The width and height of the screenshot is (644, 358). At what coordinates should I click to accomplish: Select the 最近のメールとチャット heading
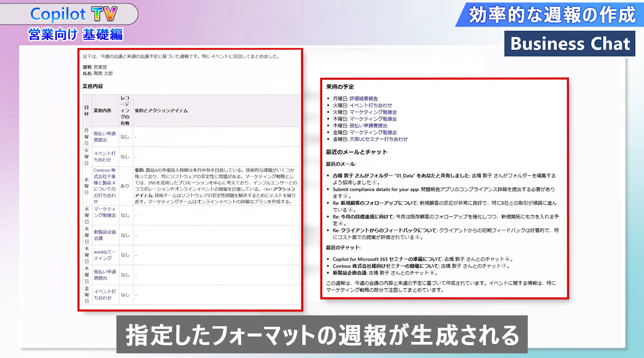point(357,152)
